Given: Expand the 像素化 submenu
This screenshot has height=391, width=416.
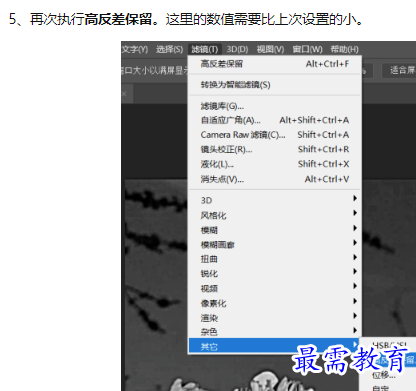Looking at the screenshot, I should (275, 303).
